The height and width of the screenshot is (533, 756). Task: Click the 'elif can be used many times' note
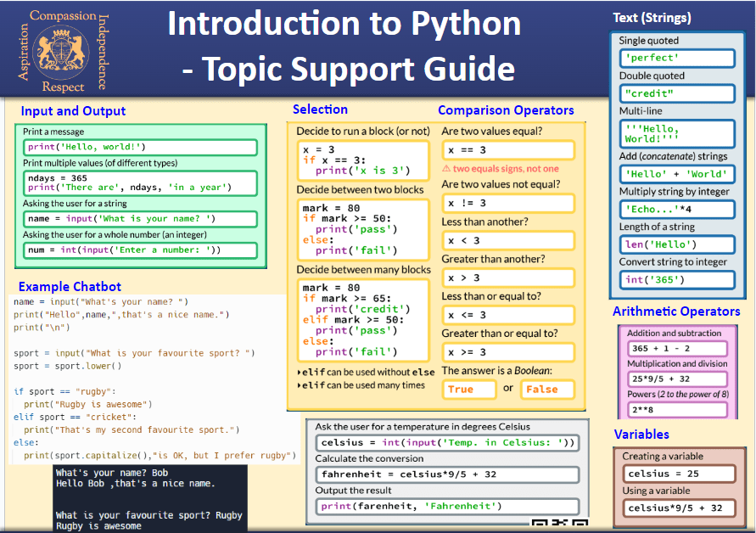[x=361, y=385]
